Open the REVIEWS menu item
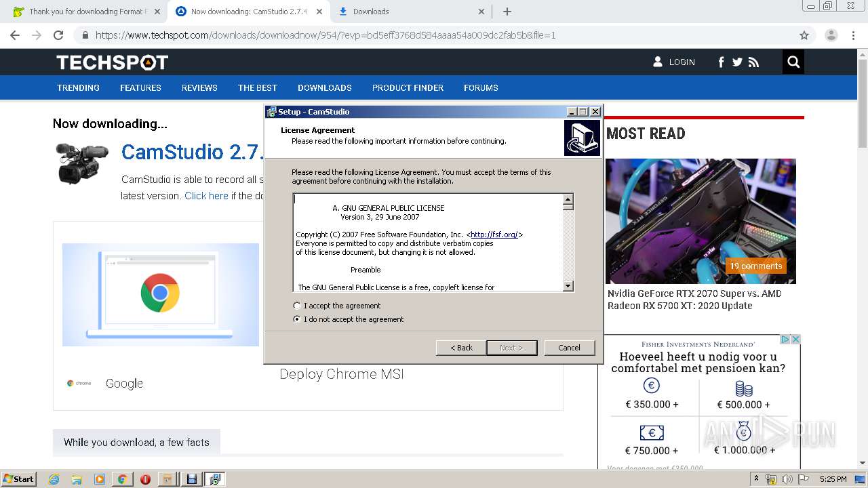The height and width of the screenshot is (488, 868). [199, 88]
